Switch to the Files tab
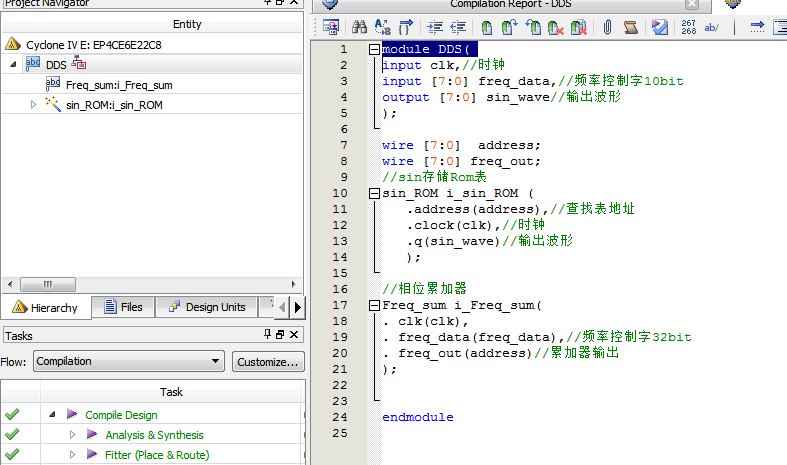The height and width of the screenshot is (465, 787). 121,307
